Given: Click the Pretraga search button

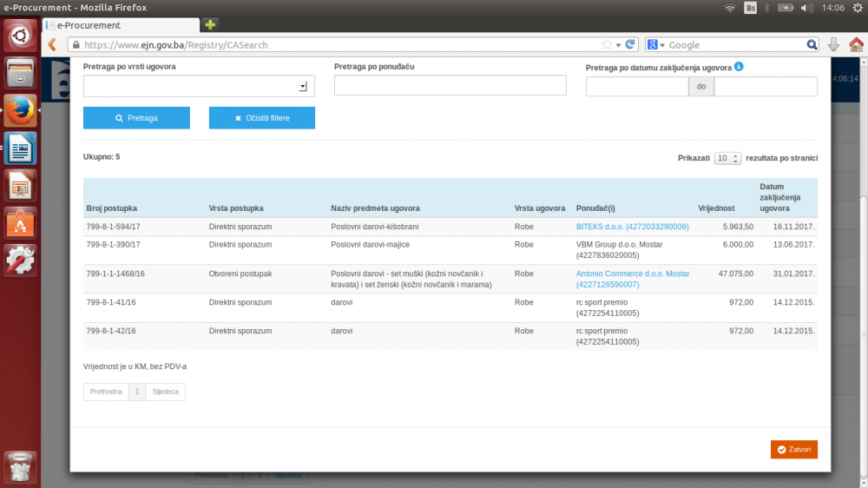Looking at the screenshot, I should [x=136, y=118].
